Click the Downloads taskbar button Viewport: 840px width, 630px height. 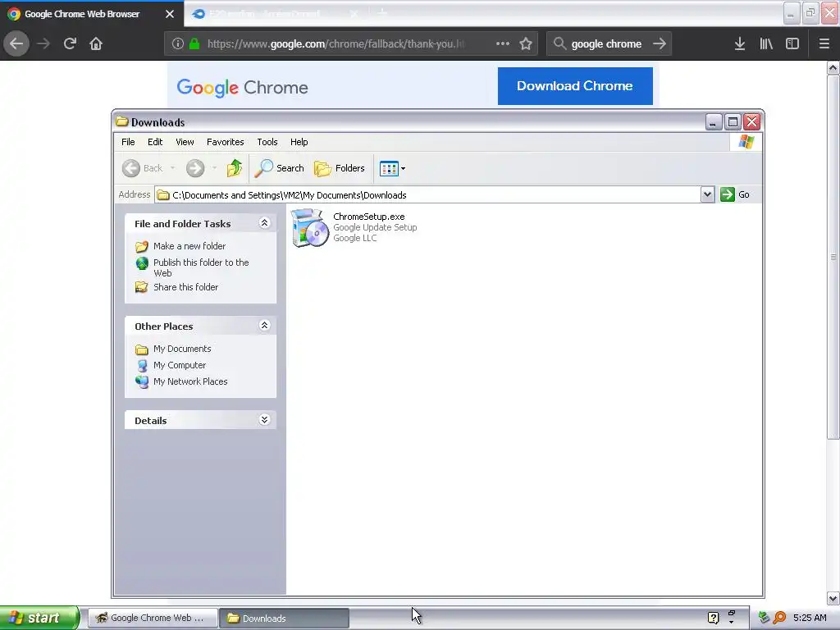coord(285,618)
